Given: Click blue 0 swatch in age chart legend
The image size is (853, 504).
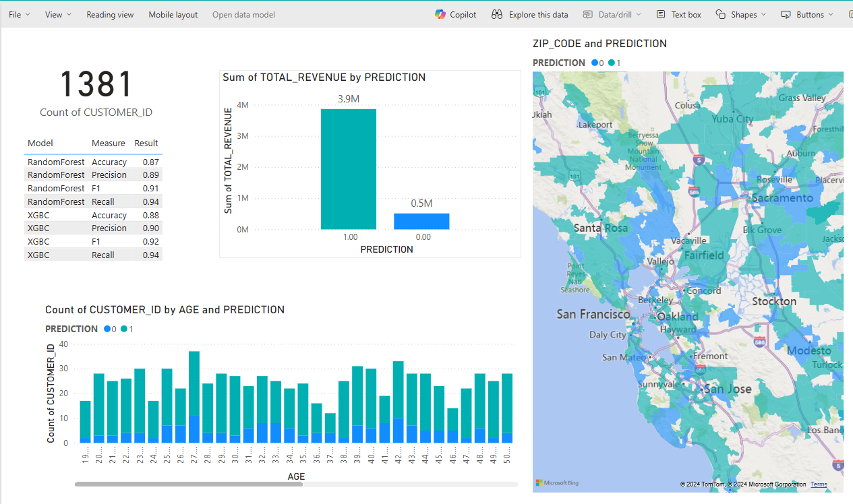Looking at the screenshot, I should (x=107, y=329).
